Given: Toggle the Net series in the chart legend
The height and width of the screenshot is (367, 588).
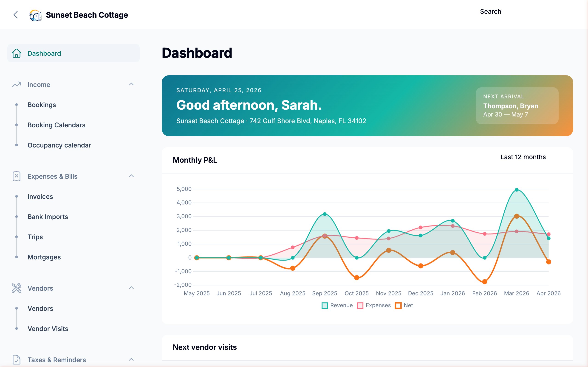Looking at the screenshot, I should tap(403, 305).
